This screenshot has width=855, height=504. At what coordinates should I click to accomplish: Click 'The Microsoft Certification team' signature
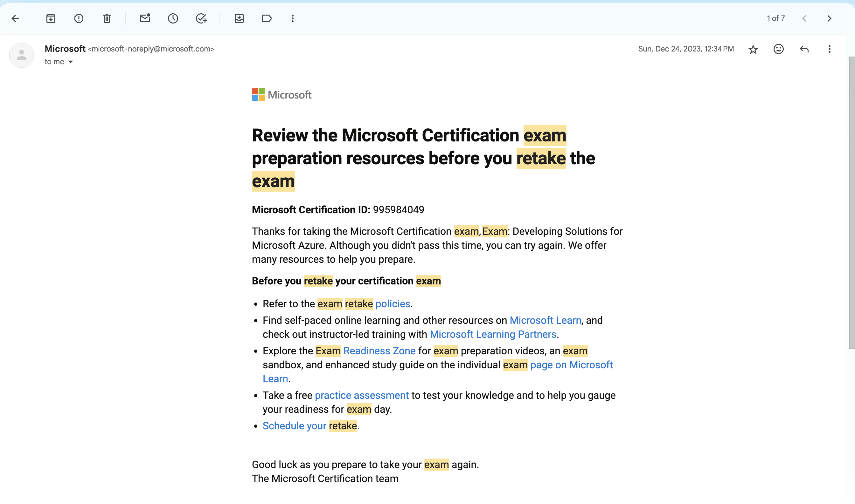coord(325,479)
